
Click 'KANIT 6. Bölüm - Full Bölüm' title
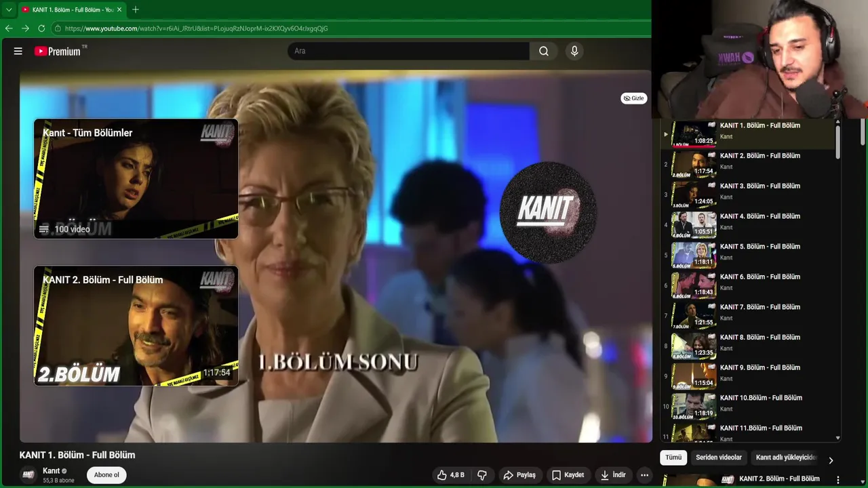(x=760, y=277)
